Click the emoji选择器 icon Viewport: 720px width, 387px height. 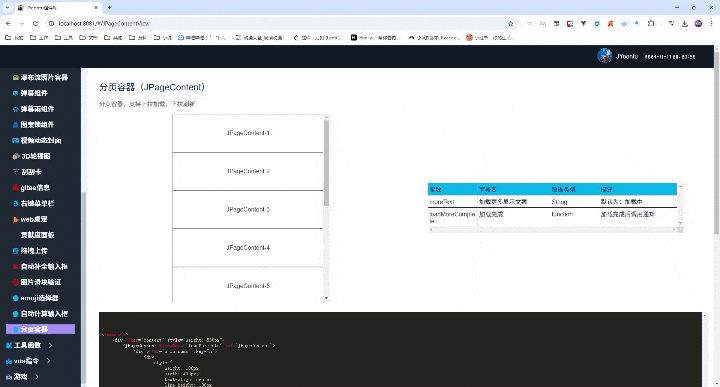pos(16,298)
